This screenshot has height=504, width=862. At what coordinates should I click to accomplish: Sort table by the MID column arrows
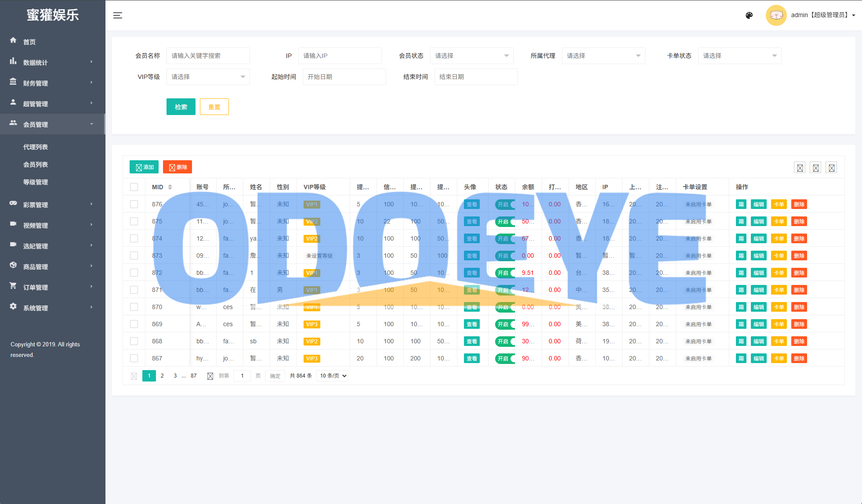170,187
